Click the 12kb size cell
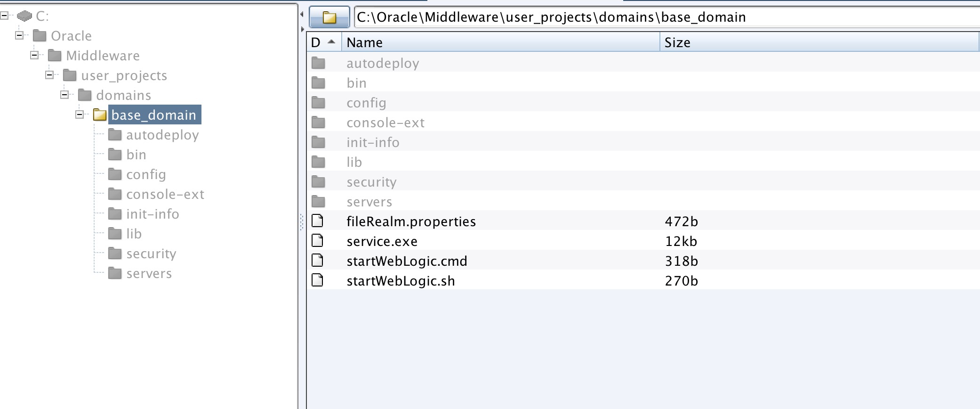980x409 pixels. coord(681,241)
